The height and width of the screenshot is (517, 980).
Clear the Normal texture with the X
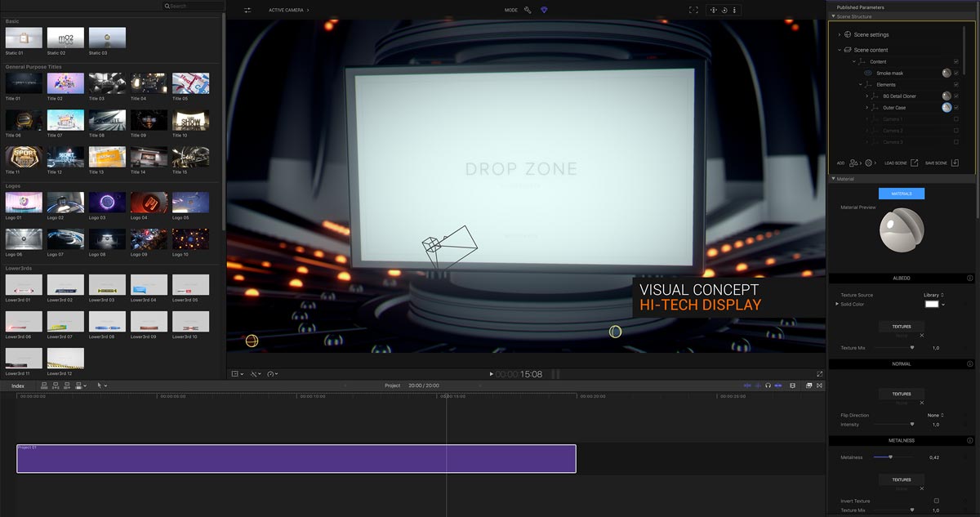click(922, 403)
